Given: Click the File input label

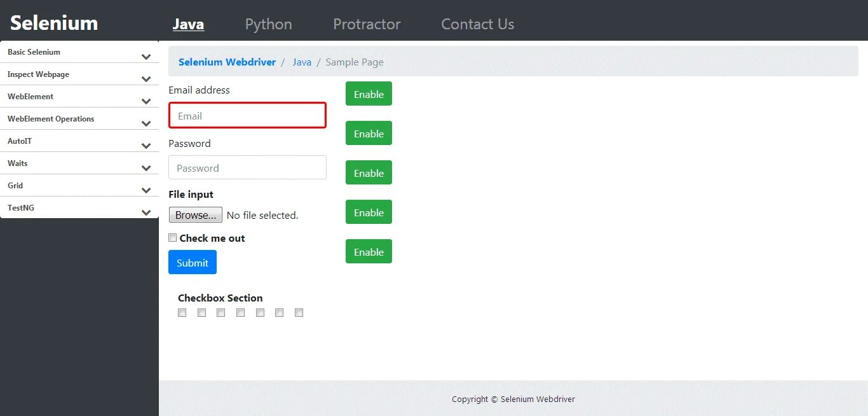Looking at the screenshot, I should pos(191,195).
